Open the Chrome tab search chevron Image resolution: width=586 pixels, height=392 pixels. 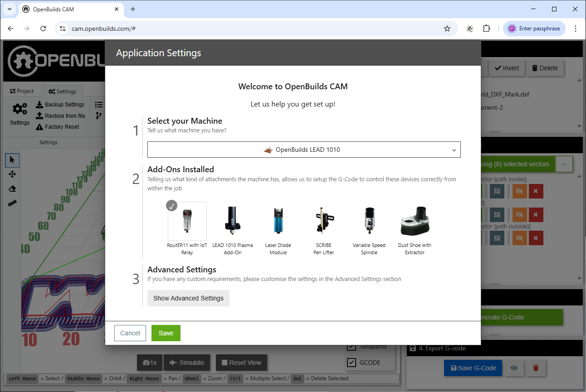pyautogui.click(x=9, y=9)
